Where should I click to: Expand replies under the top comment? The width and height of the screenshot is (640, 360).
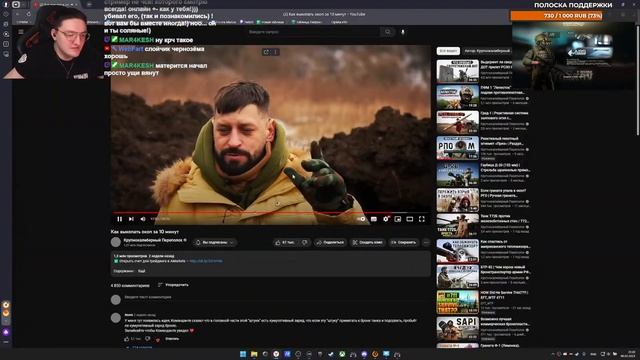(x=139, y=347)
